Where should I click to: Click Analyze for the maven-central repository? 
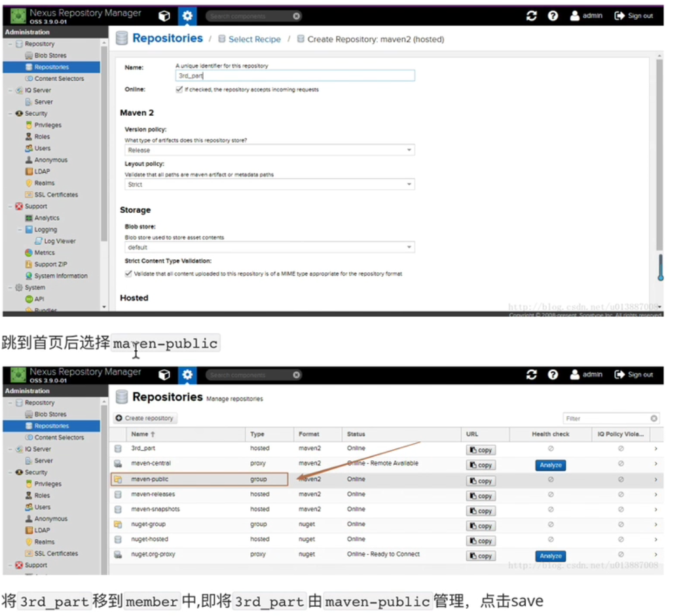click(550, 465)
